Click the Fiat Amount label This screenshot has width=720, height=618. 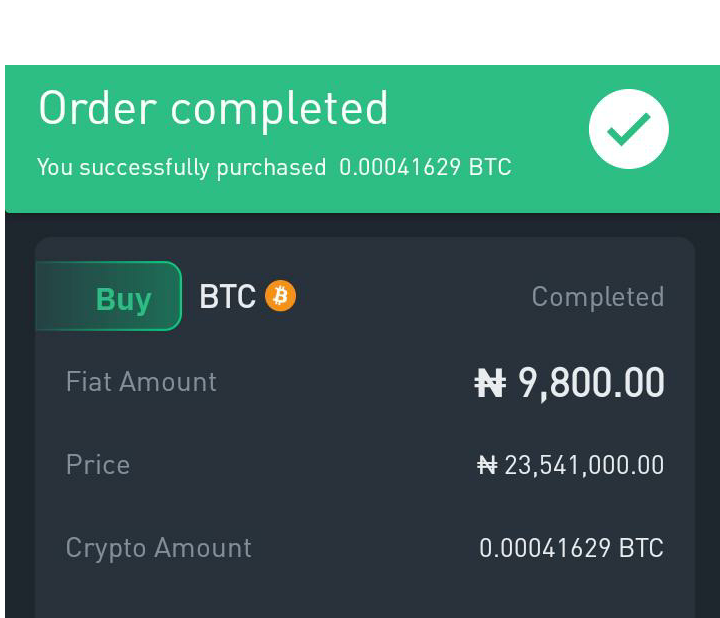pyautogui.click(x=141, y=382)
